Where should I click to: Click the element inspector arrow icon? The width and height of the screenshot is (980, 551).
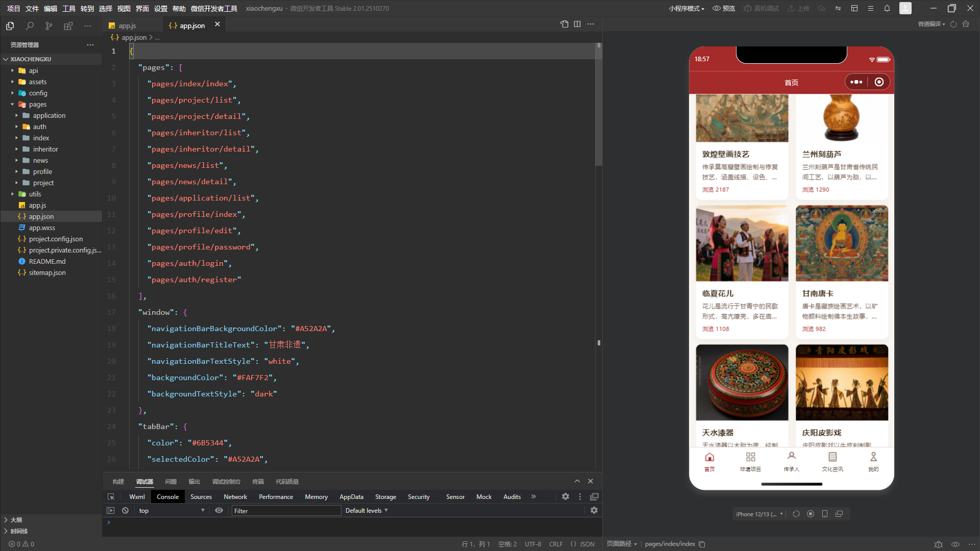pos(111,496)
